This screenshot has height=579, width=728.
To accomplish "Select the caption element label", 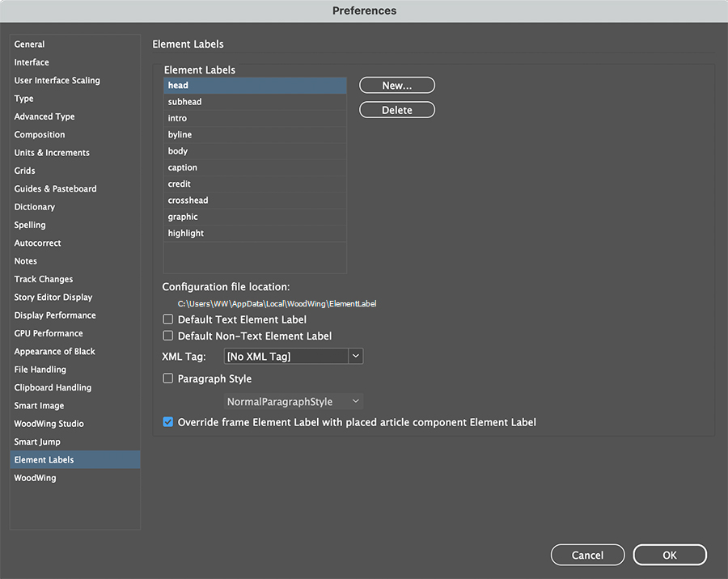I will click(255, 167).
